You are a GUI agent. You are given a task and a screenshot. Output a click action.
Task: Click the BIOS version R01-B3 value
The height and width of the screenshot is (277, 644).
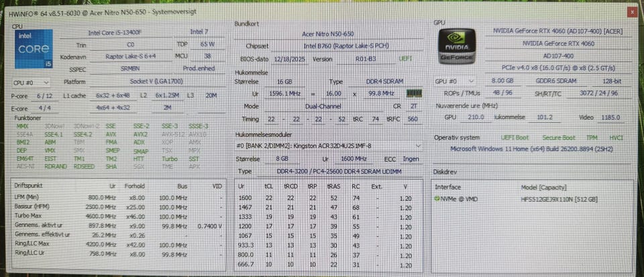(366, 59)
